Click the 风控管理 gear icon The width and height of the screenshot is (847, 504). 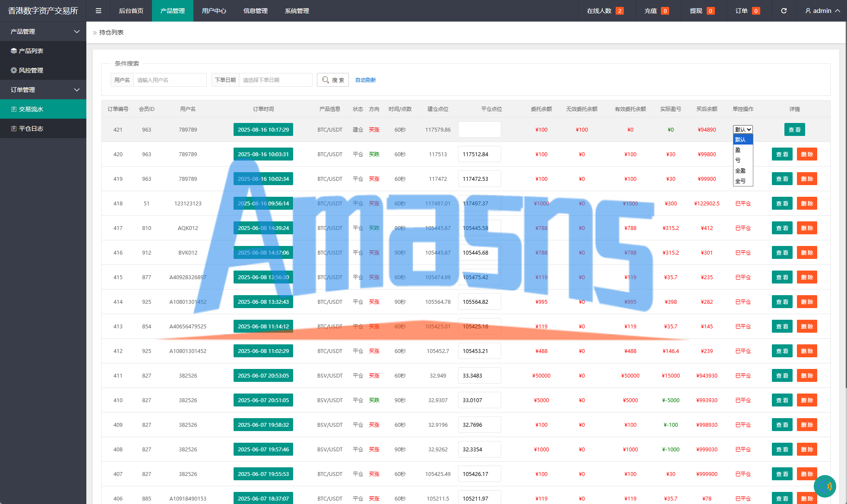point(14,70)
